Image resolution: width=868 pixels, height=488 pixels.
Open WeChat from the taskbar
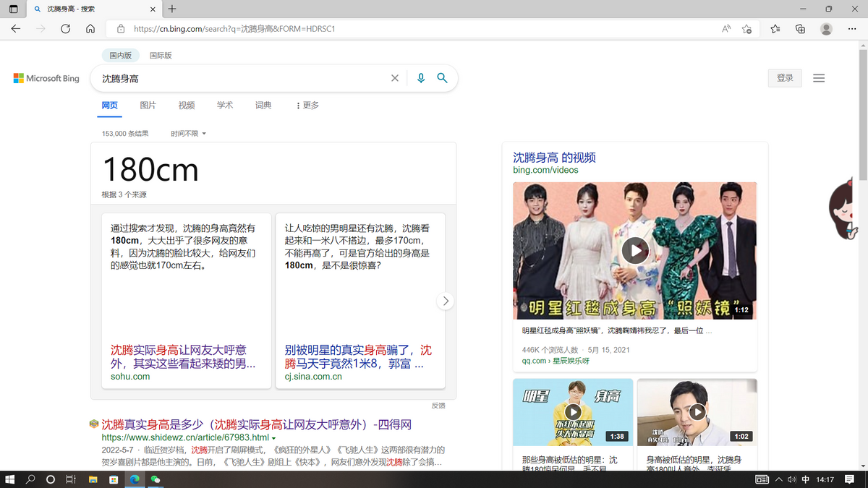[x=155, y=479]
